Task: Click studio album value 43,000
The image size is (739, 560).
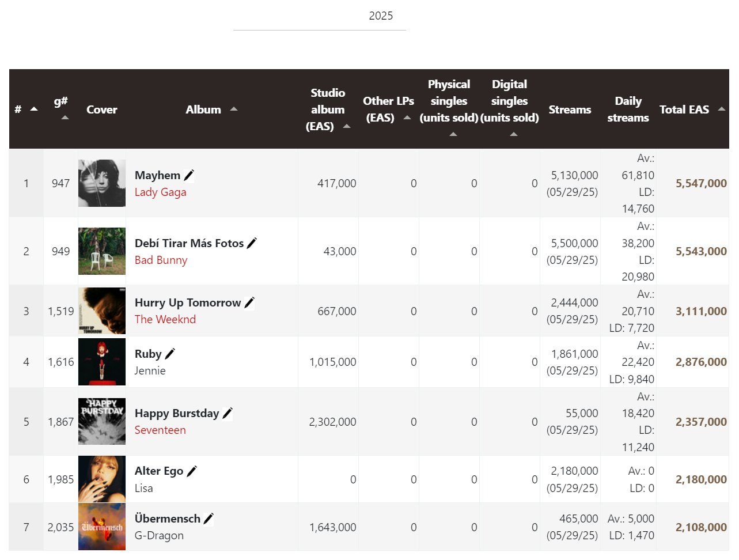Action: (x=340, y=251)
